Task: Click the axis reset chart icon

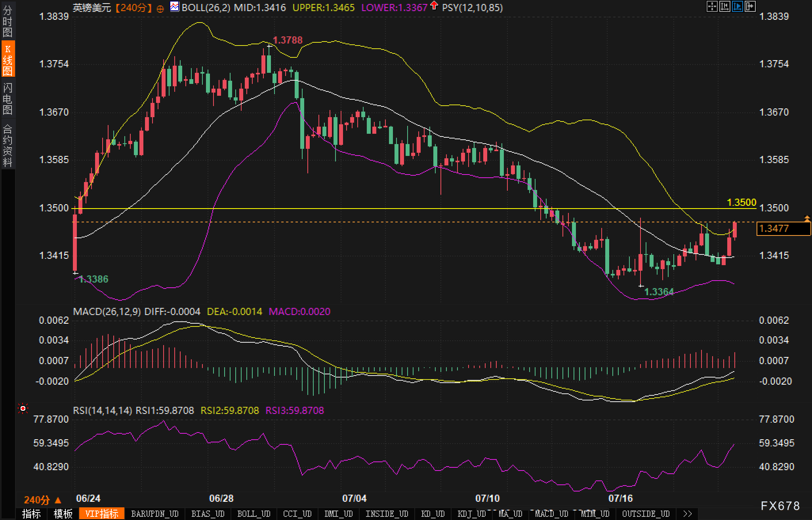Action: pos(724,6)
